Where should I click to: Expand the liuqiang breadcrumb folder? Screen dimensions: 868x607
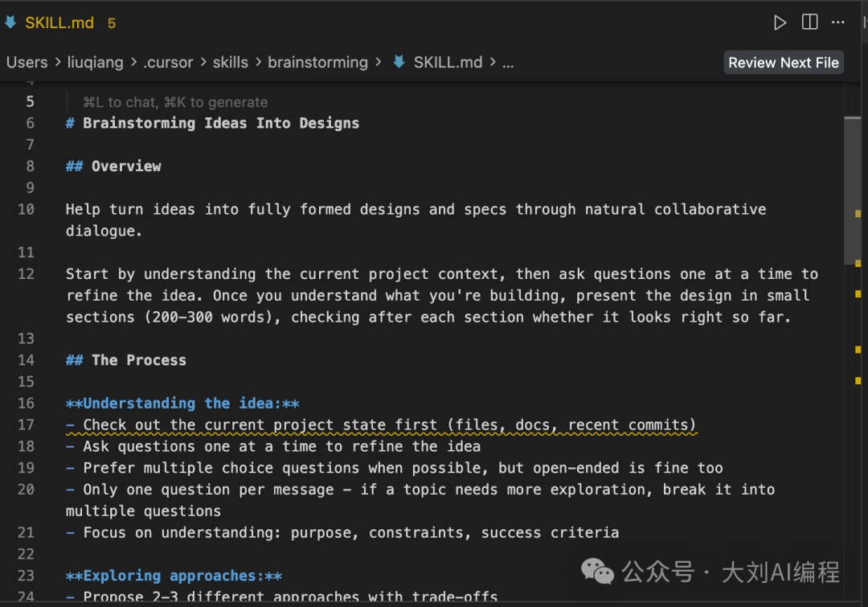tap(95, 62)
